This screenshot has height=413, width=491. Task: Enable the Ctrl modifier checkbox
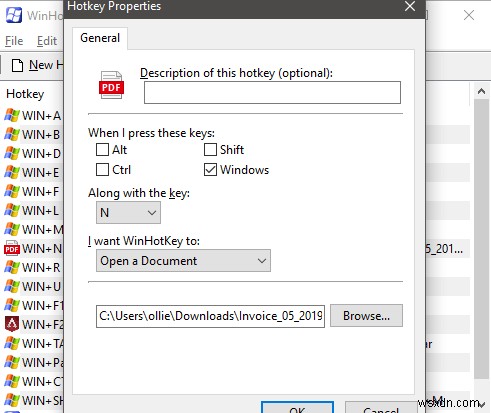click(102, 169)
